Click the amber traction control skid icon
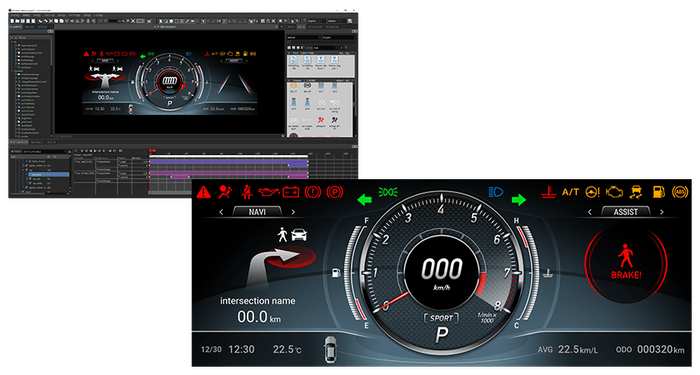This screenshot has width=700, height=375. click(636, 192)
